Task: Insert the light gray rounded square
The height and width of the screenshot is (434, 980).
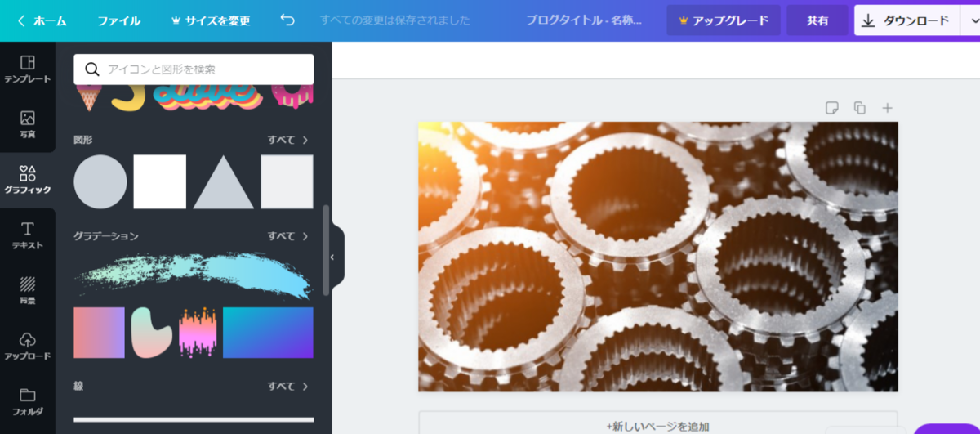Action: click(287, 181)
